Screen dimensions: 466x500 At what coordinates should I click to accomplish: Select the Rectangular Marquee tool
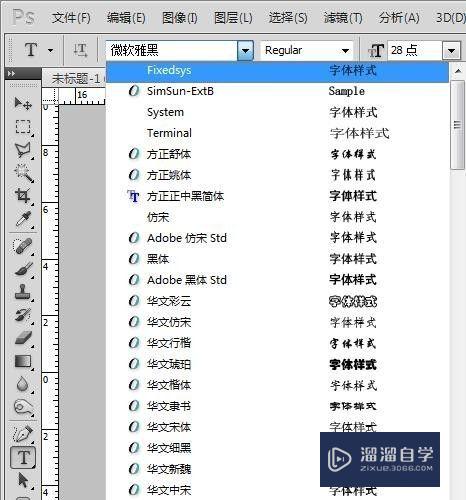(23, 127)
